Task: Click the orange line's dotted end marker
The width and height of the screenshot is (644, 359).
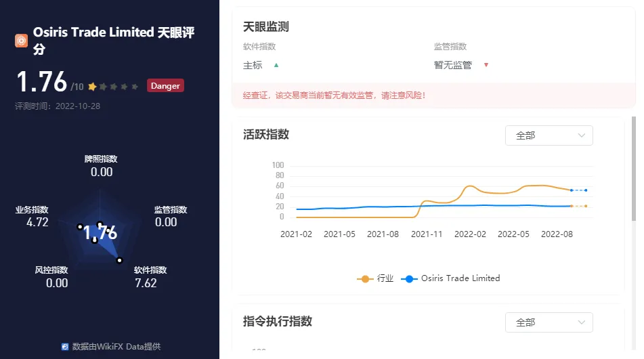Action: [586, 206]
